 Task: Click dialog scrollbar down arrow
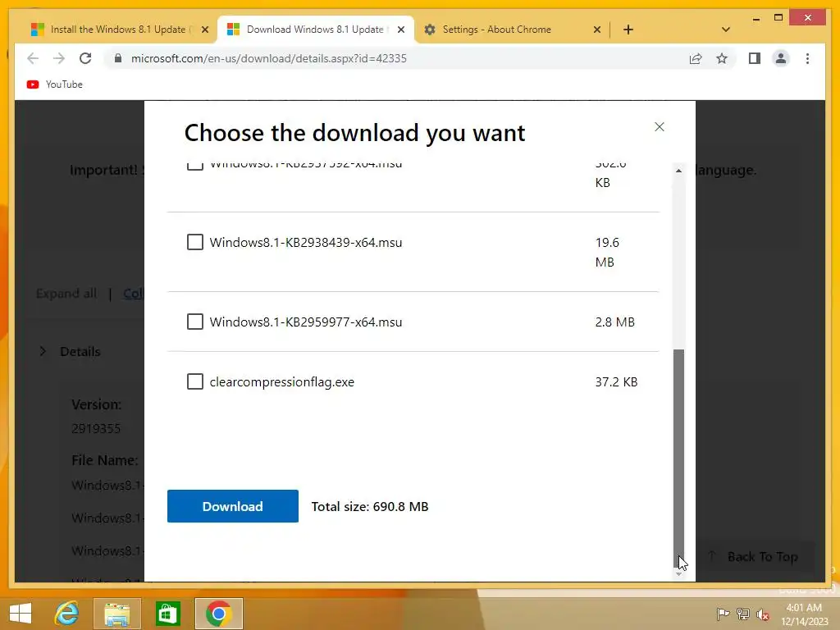tap(678, 573)
